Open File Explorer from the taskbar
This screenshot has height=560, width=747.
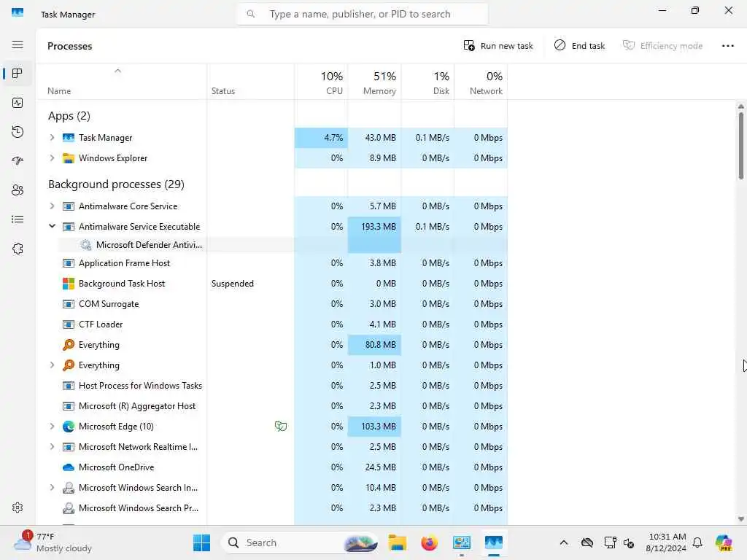[x=398, y=542]
